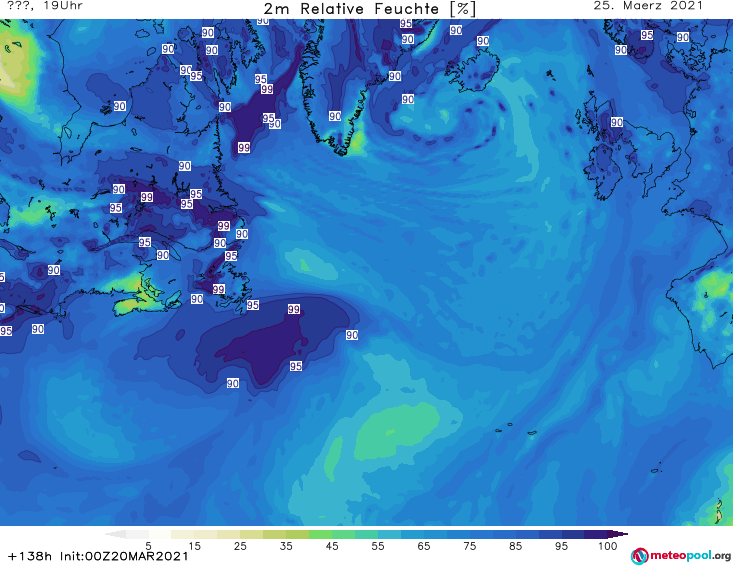This screenshot has height=566, width=733.
Task: Click the date '25. Maerz 2021'
Action: pyautogui.click(x=648, y=6)
